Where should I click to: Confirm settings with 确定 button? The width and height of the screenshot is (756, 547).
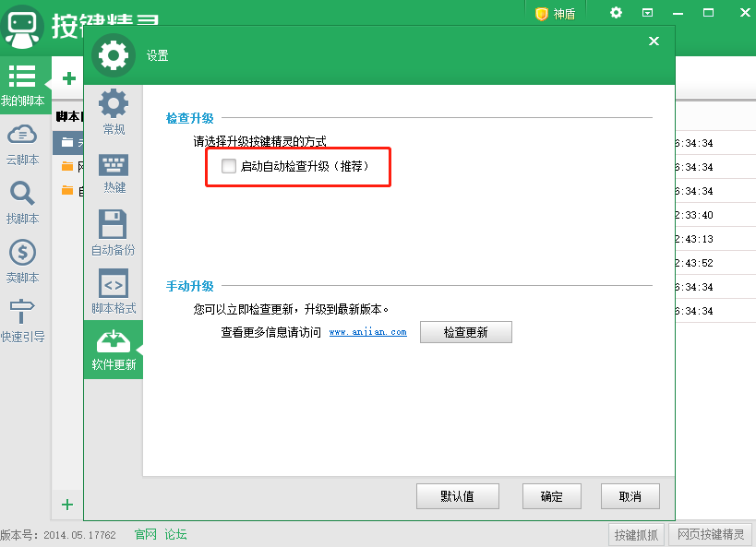tap(552, 496)
